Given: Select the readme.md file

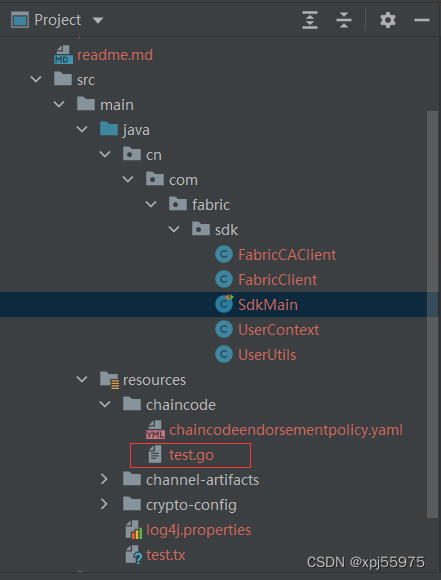Looking at the screenshot, I should [115, 55].
